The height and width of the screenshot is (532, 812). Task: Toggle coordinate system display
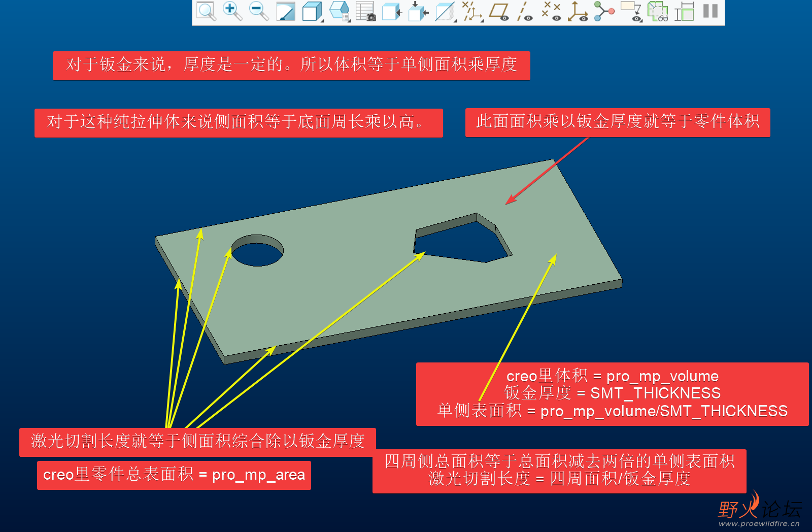(578, 11)
